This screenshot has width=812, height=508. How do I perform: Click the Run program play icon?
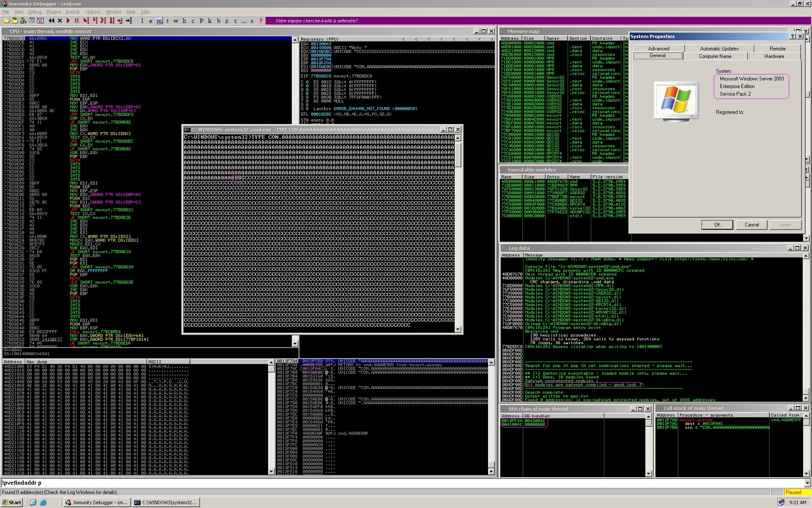[68, 20]
